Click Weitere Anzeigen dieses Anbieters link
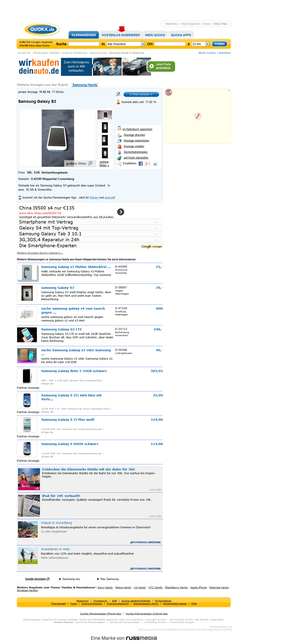Screen dimensions: 296x644 [40, 253]
